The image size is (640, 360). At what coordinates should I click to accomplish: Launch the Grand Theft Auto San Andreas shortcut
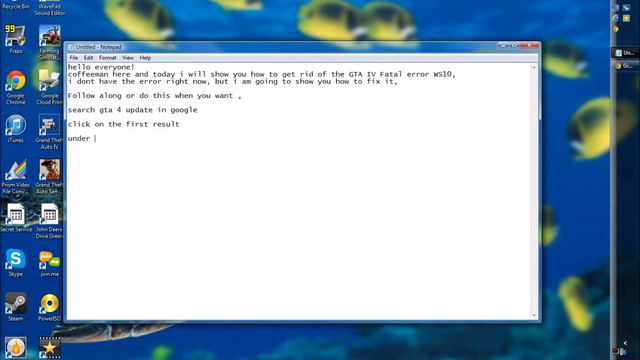click(x=49, y=177)
